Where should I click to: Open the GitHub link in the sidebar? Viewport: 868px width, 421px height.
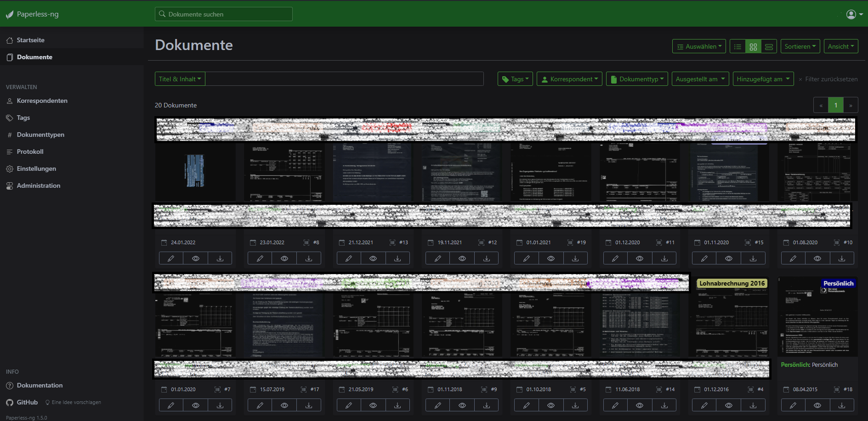[27, 402]
